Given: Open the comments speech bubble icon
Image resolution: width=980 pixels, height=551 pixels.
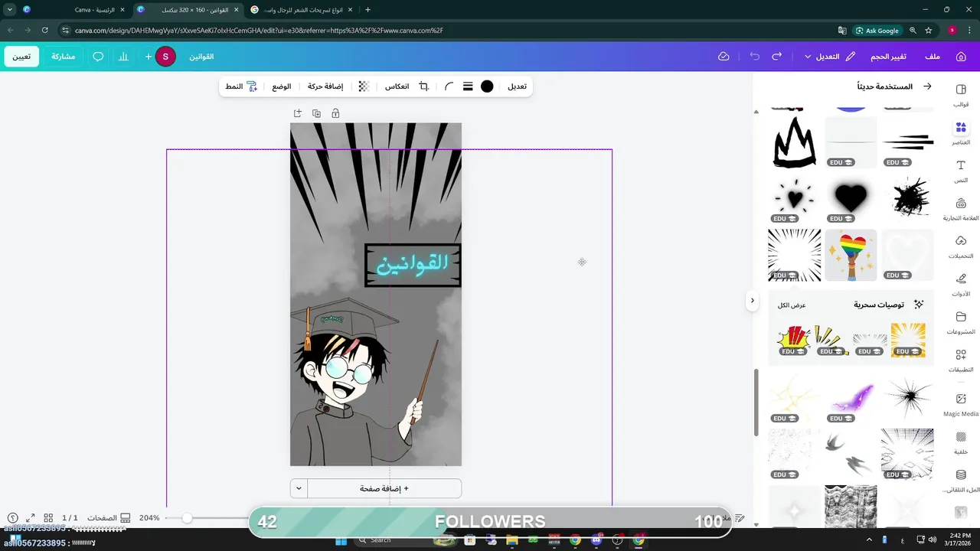Looking at the screenshot, I should (98, 57).
